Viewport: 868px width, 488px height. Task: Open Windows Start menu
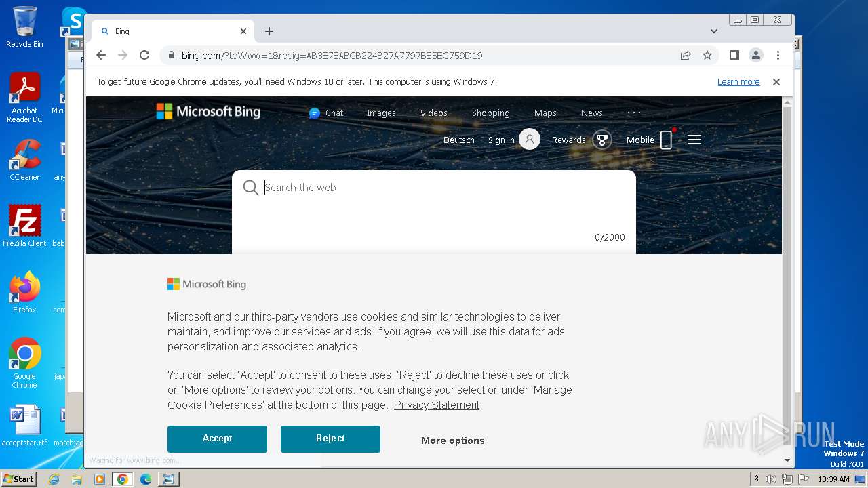pos(18,479)
